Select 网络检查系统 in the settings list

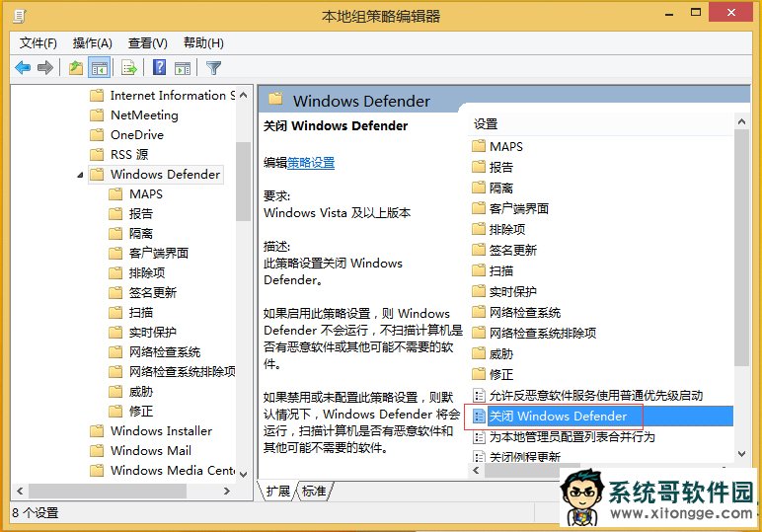[525, 313]
